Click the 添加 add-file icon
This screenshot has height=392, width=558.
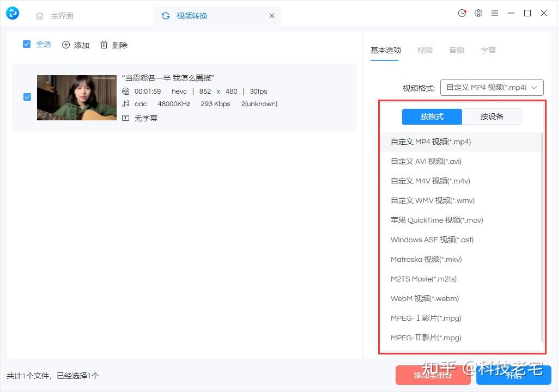pyautogui.click(x=66, y=45)
